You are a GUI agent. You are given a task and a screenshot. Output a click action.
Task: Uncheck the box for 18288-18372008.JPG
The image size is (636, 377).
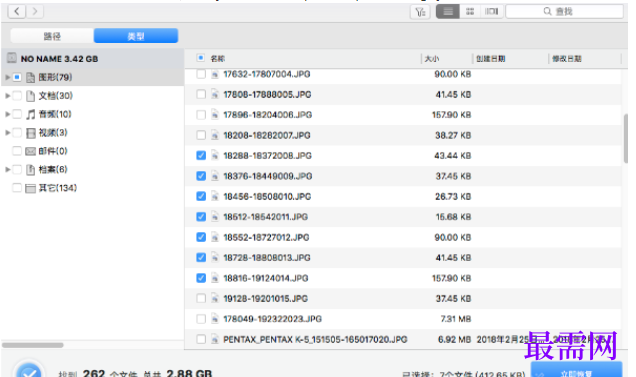coord(201,155)
